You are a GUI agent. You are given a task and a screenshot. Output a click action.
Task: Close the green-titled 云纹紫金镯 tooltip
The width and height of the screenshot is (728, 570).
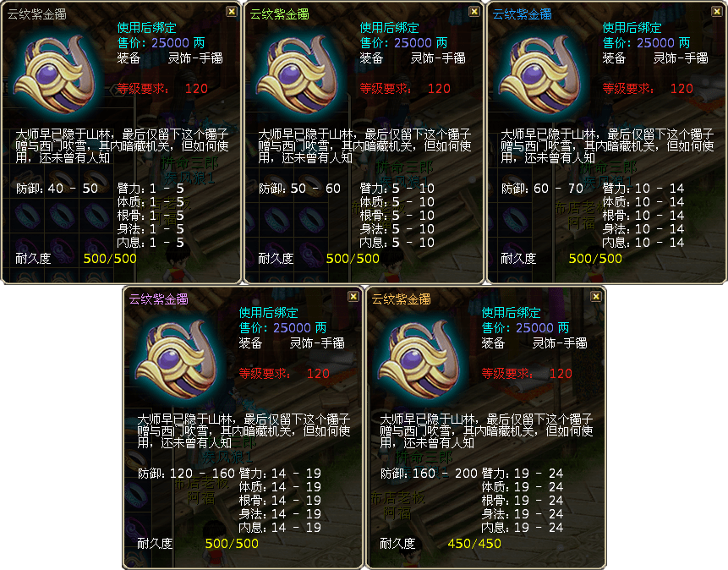(474, 12)
